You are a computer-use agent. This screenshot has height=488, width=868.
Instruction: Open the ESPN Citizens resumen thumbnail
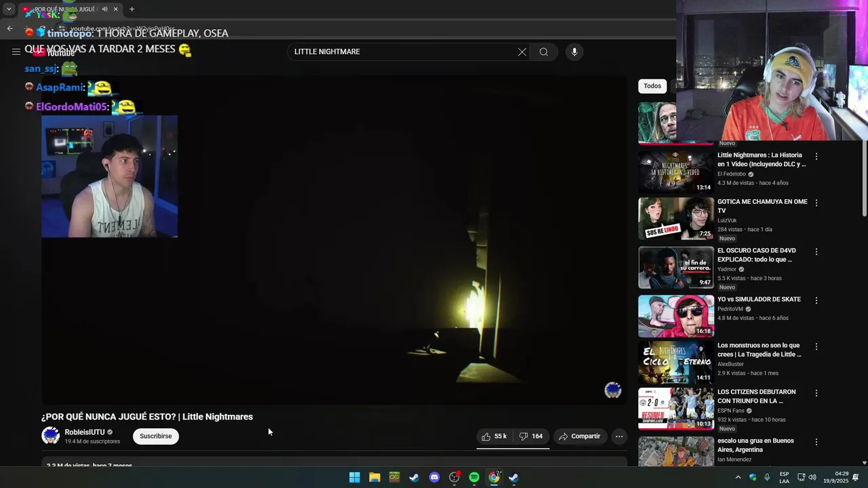[676, 409]
